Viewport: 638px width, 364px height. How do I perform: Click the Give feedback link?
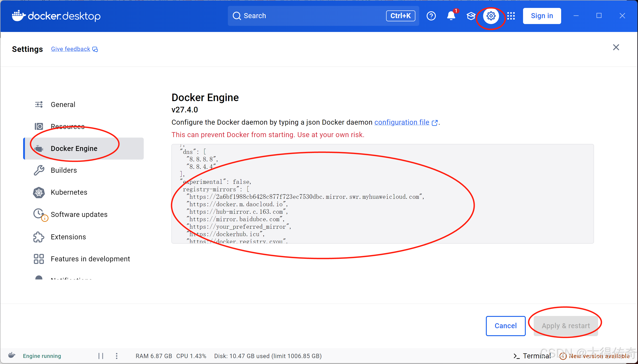pos(71,49)
